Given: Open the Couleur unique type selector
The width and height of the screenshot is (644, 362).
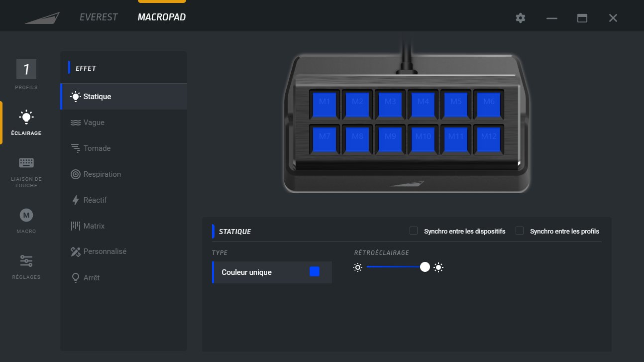Looking at the screenshot, I should pyautogui.click(x=254, y=272).
